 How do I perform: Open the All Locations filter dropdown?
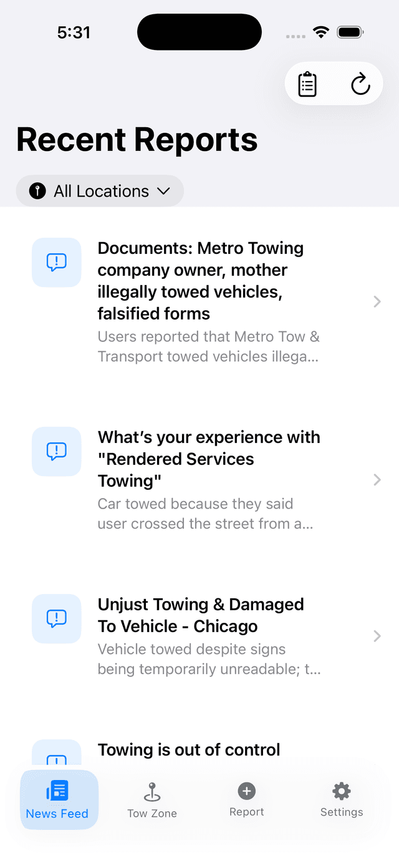100,191
